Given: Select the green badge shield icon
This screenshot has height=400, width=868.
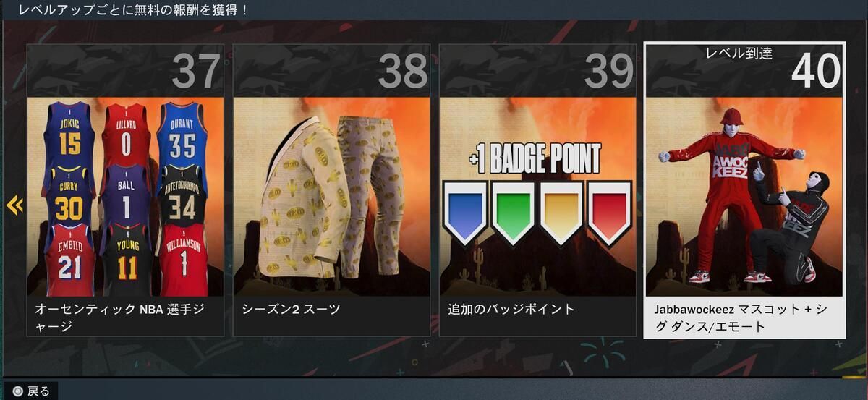Looking at the screenshot, I should [513, 213].
